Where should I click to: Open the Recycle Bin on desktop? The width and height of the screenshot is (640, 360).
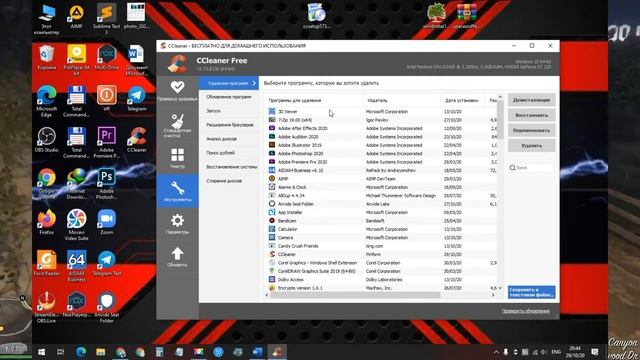tap(47, 57)
